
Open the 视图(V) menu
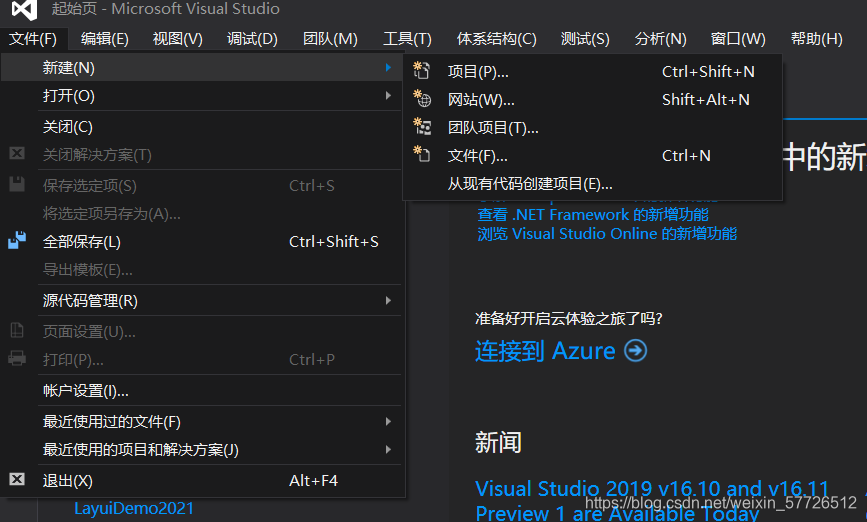[x=177, y=39]
